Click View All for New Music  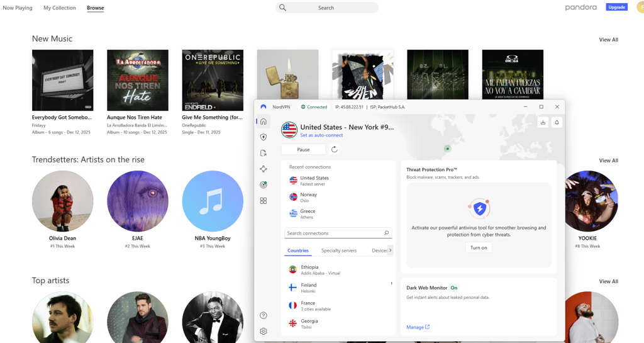(x=608, y=40)
